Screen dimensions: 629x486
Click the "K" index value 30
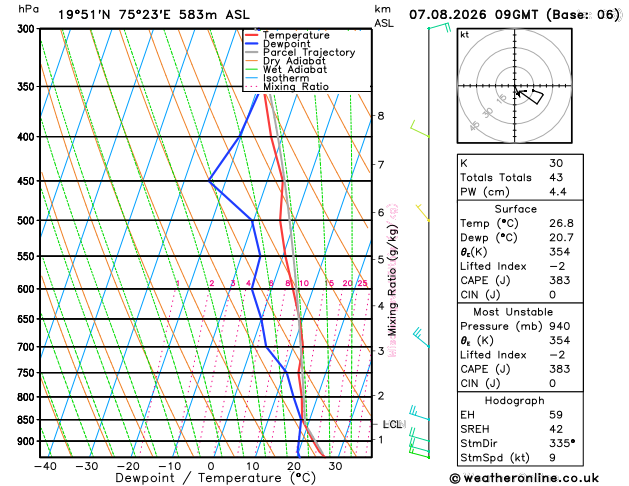coord(556,163)
